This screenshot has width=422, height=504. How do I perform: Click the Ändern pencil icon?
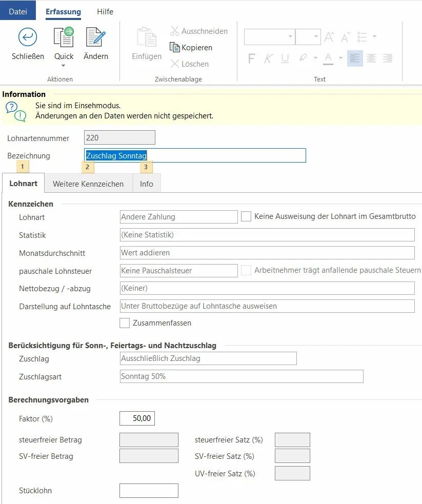pos(95,37)
